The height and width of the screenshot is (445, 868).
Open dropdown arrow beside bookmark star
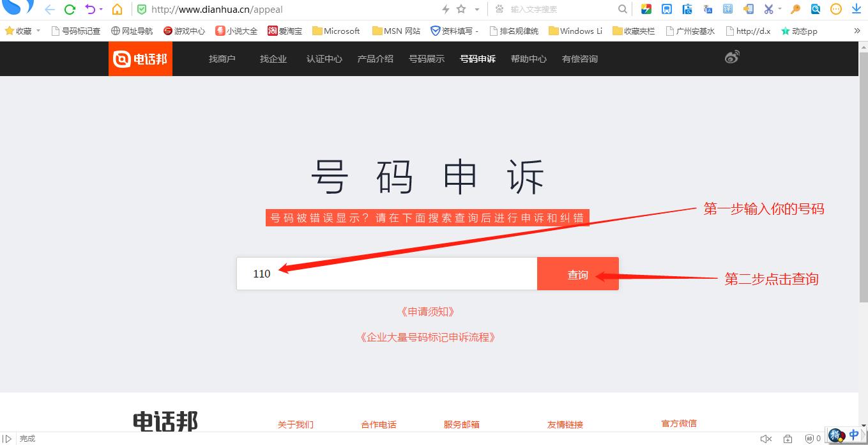point(477,10)
